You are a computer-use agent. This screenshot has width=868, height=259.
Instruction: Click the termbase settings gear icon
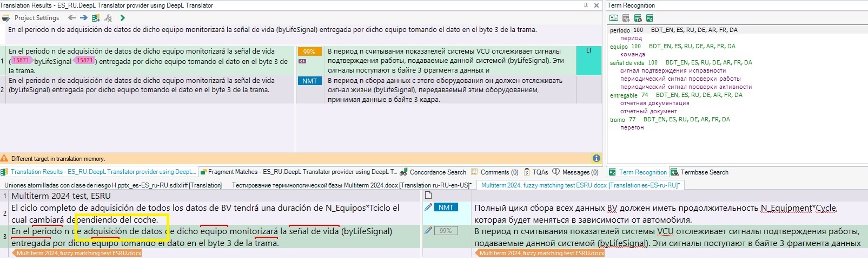tap(638, 18)
